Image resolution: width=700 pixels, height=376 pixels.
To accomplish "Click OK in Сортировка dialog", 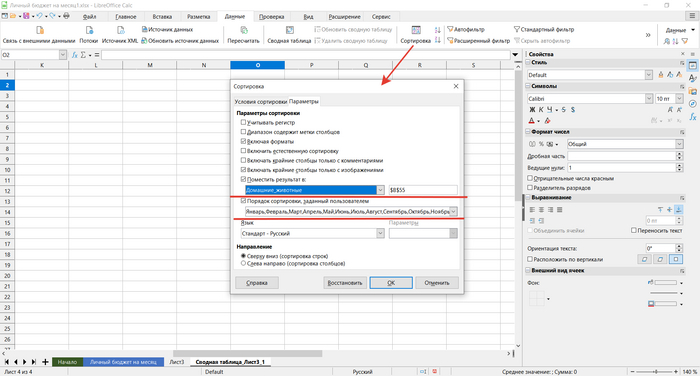I will click(391, 283).
